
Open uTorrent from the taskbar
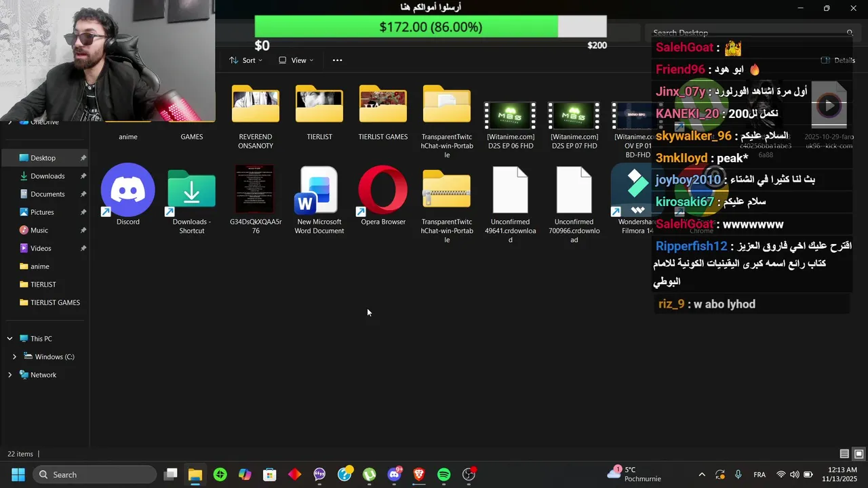point(370,474)
